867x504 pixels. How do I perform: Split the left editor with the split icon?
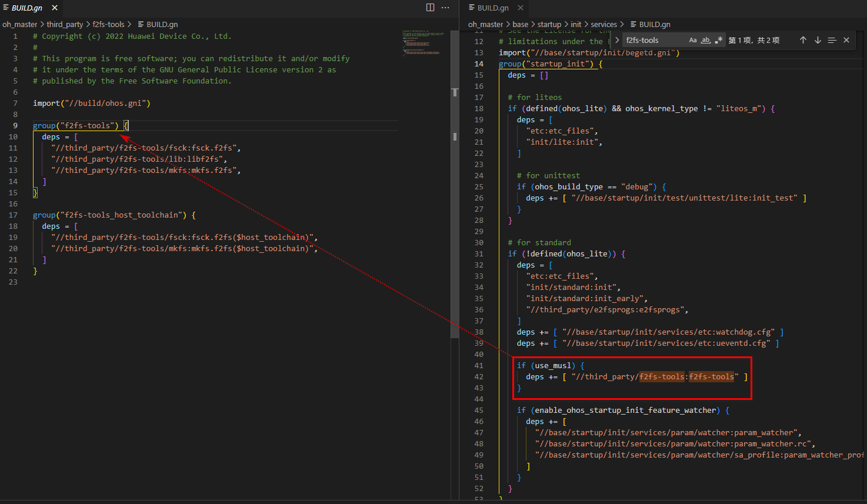430,8
